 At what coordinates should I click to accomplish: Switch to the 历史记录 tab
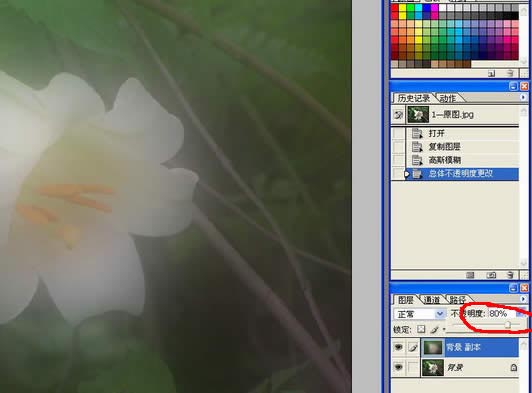[414, 98]
